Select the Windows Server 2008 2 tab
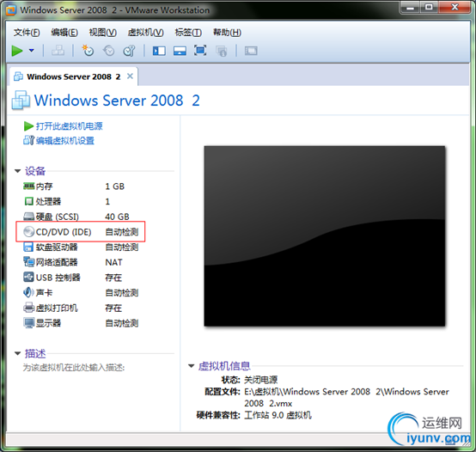Viewport: 476px width, 452px height. tap(74, 76)
